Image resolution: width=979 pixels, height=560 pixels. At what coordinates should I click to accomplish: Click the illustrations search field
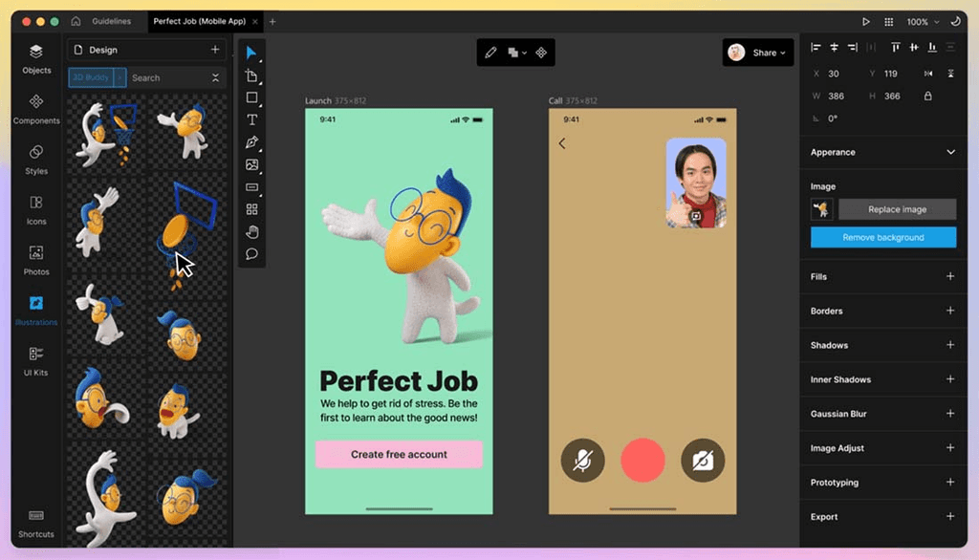(x=167, y=77)
